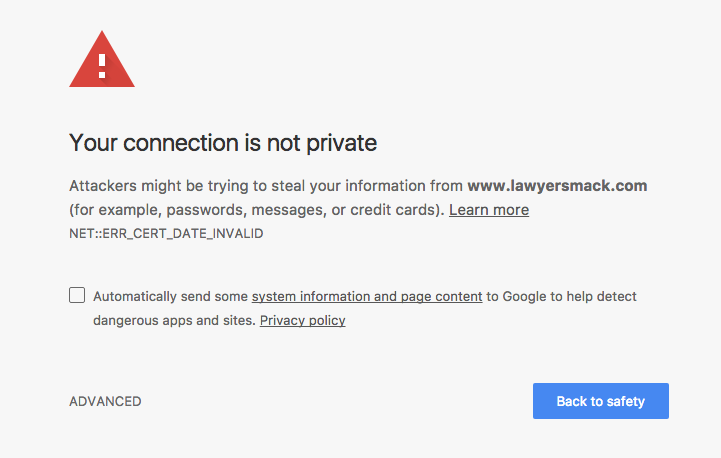Click the 'dangerous apps and sites' text
Screen dimensions: 721x458
pyautogui.click(x=173, y=321)
